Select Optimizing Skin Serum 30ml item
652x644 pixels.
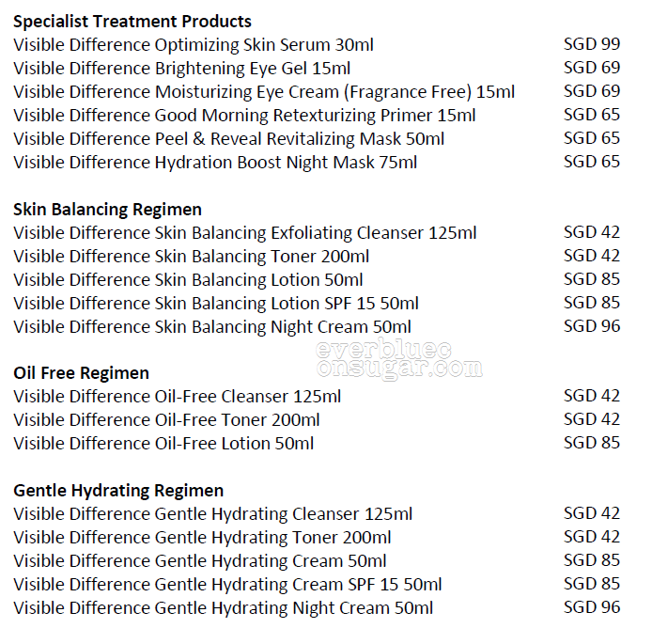(x=194, y=45)
